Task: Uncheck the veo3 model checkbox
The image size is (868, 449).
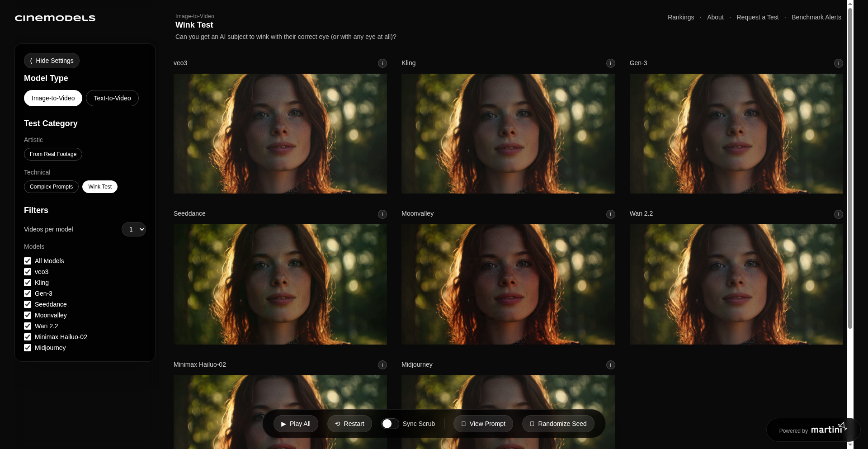Action: click(x=28, y=272)
